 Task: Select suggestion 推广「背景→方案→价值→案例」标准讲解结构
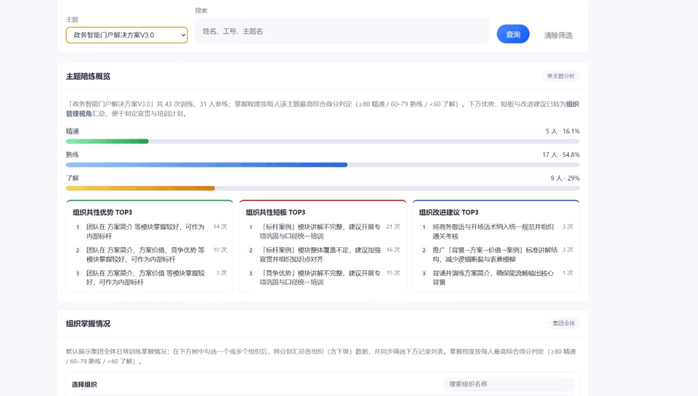point(496,255)
